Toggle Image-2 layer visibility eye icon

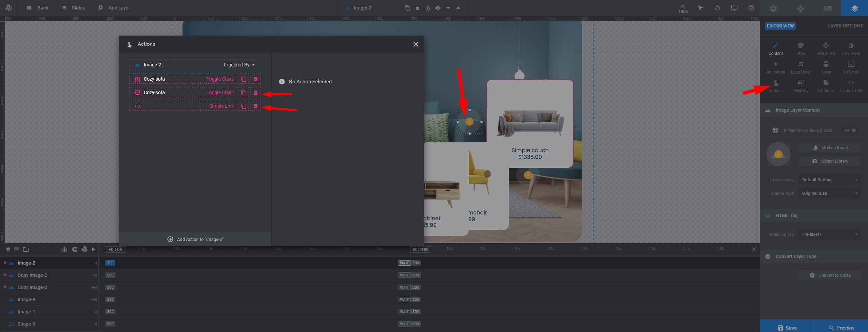[x=438, y=8]
